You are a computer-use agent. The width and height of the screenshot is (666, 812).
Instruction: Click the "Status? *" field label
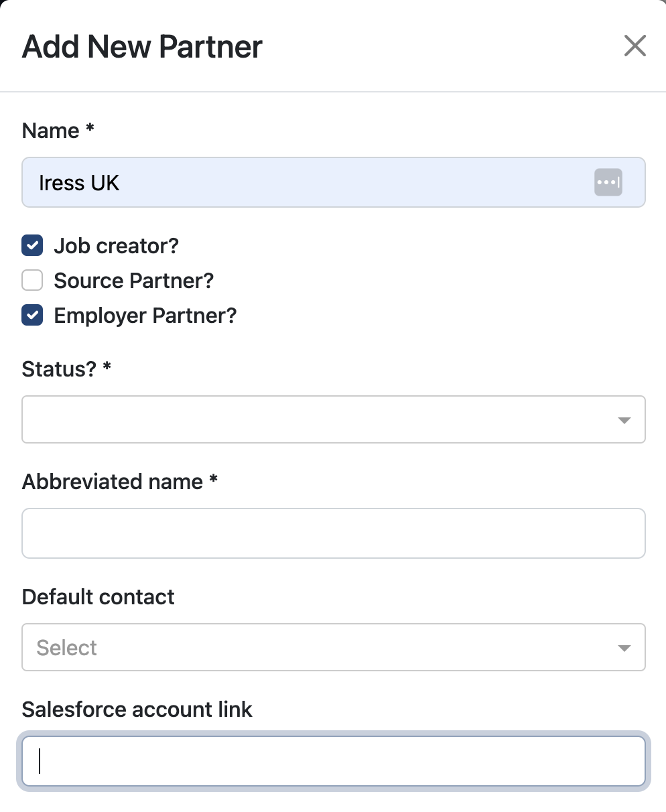[x=66, y=369]
